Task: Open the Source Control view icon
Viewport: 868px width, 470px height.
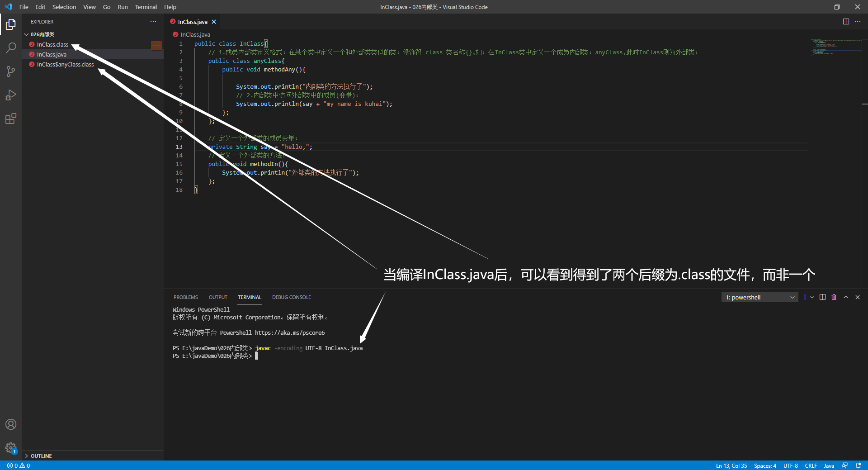Action: pyautogui.click(x=11, y=71)
